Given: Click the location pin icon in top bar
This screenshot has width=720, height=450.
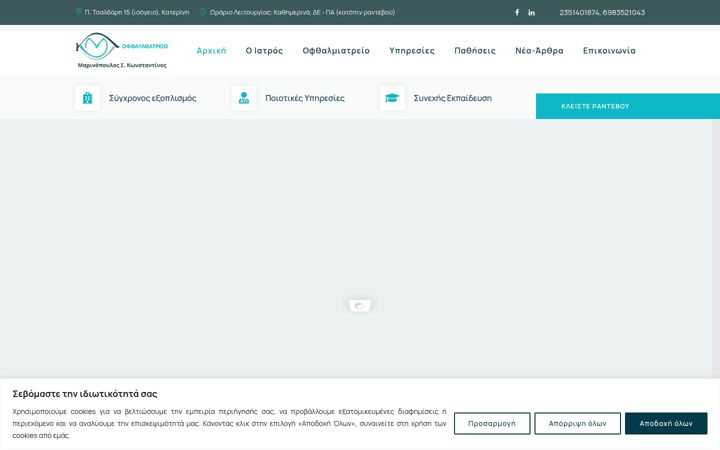Looking at the screenshot, I should point(79,12).
